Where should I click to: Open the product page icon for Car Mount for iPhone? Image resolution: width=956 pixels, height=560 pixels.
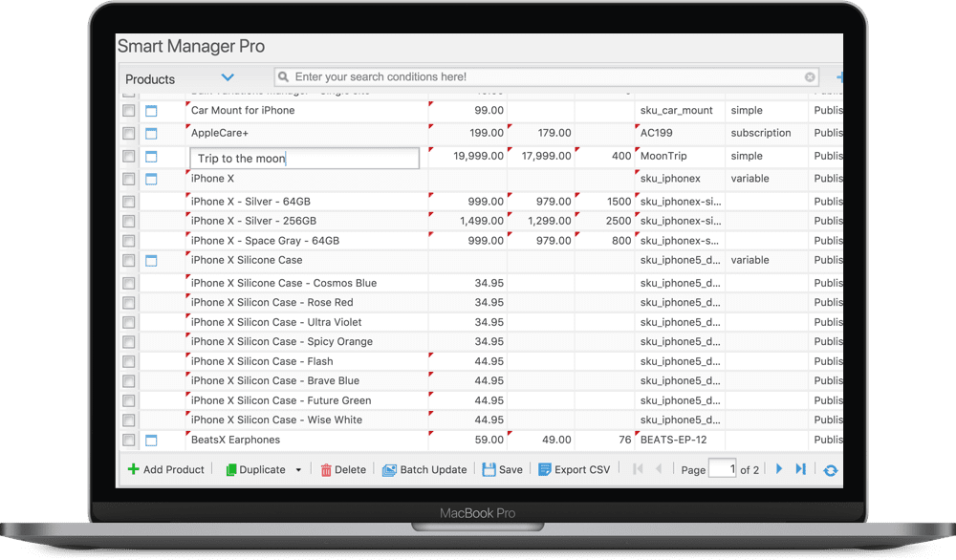click(x=151, y=110)
